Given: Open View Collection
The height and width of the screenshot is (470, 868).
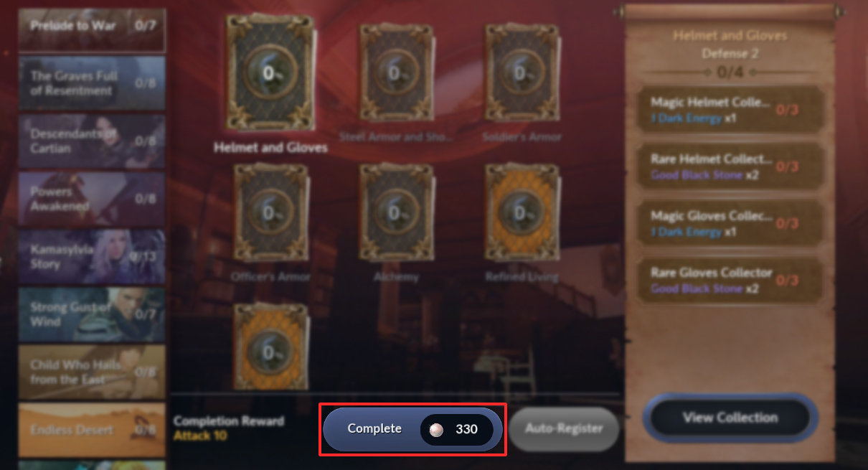Looking at the screenshot, I should click(730, 417).
